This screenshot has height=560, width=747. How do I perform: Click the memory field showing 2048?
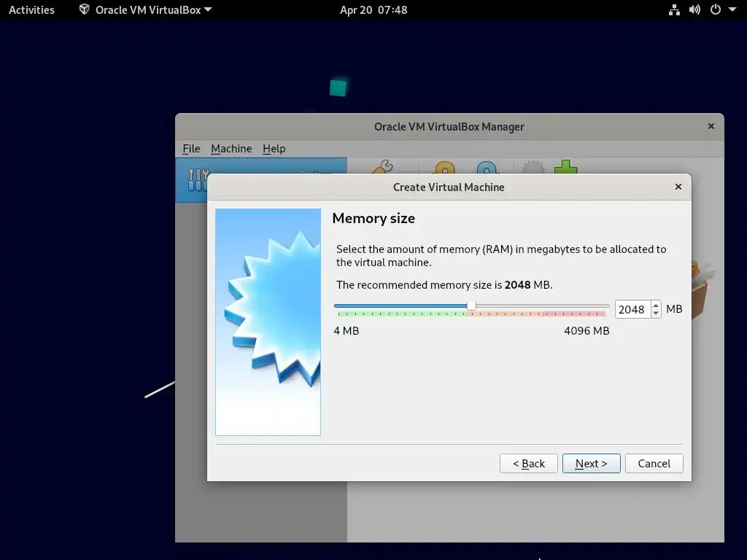pos(632,309)
